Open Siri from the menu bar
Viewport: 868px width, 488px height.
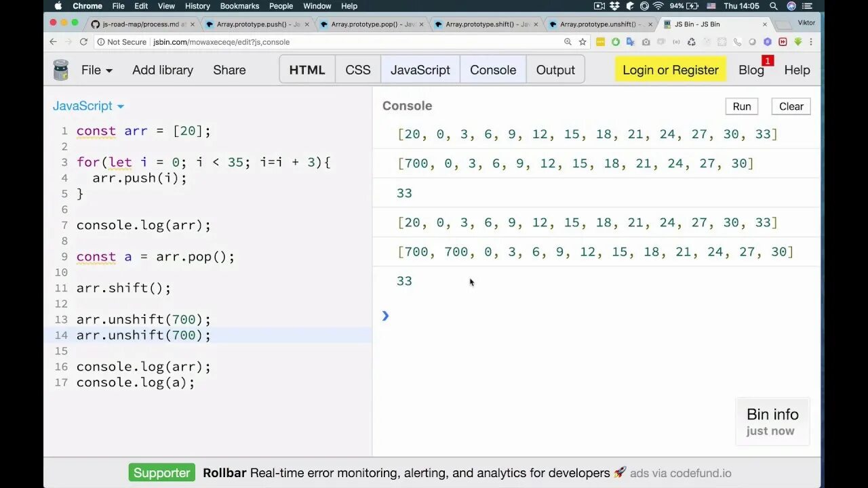click(791, 6)
